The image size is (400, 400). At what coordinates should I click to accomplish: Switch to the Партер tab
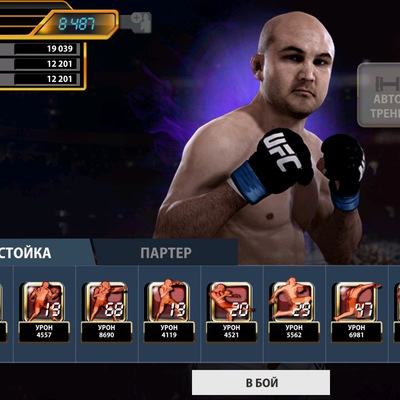[166, 253]
